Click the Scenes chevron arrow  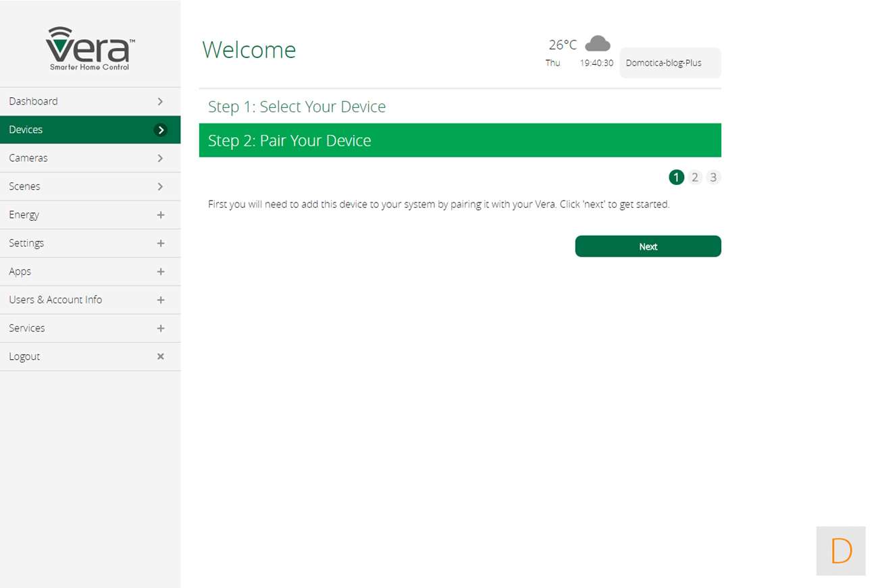(161, 186)
